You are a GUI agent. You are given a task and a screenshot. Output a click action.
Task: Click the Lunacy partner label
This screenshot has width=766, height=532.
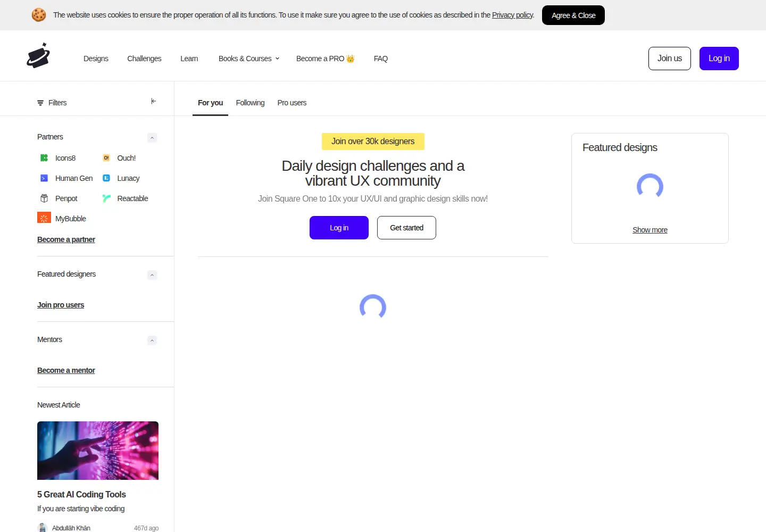click(x=128, y=178)
